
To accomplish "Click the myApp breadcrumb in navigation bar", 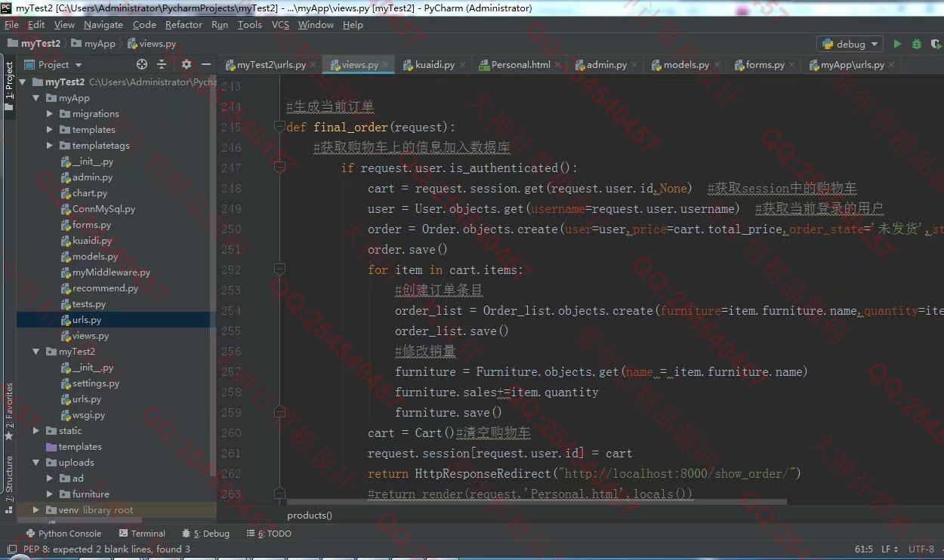I will [x=93, y=44].
